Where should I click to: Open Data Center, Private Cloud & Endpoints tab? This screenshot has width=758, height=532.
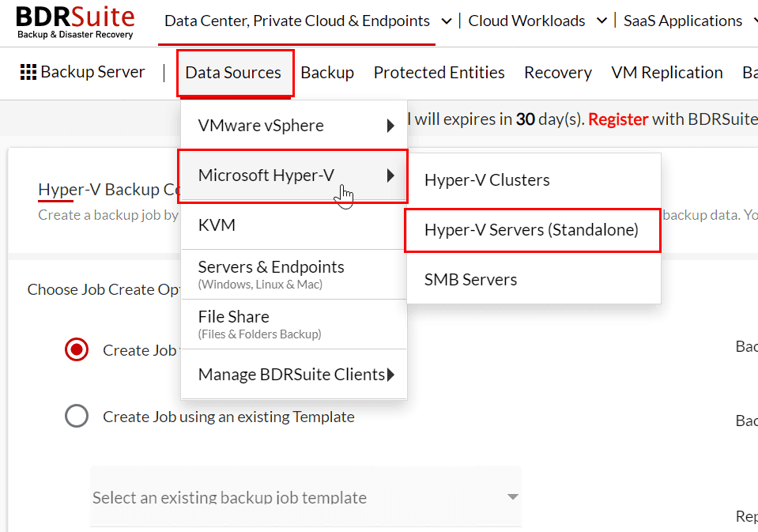[297, 21]
